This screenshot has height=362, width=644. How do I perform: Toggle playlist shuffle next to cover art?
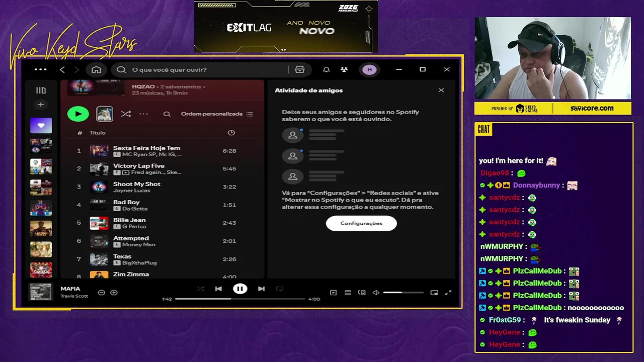(x=126, y=114)
